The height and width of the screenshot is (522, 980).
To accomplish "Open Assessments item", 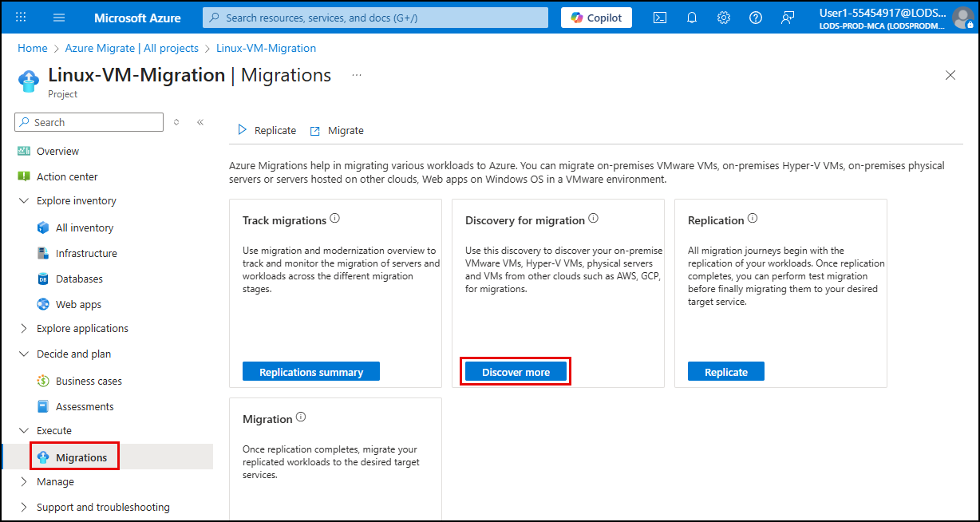I will (x=85, y=406).
